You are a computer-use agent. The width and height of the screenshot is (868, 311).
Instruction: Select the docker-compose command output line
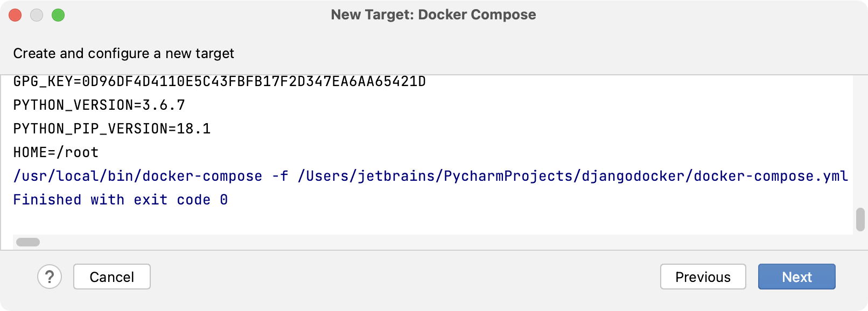(377, 175)
